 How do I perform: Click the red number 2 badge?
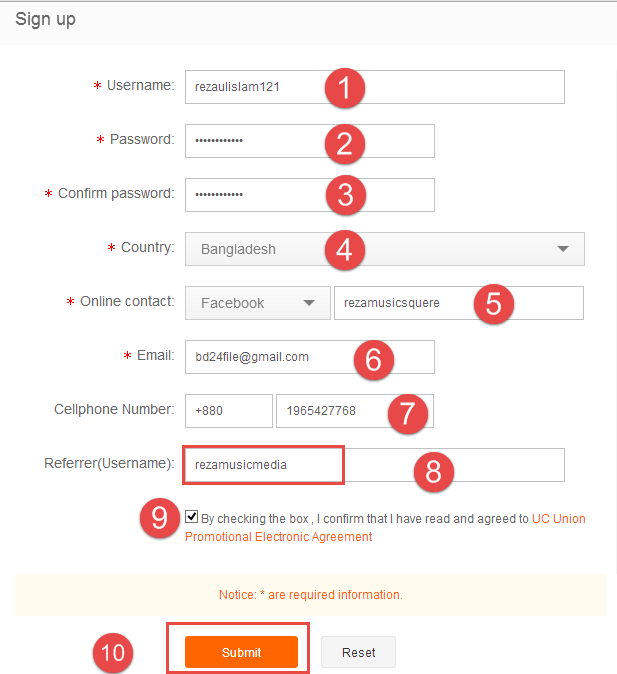click(344, 142)
